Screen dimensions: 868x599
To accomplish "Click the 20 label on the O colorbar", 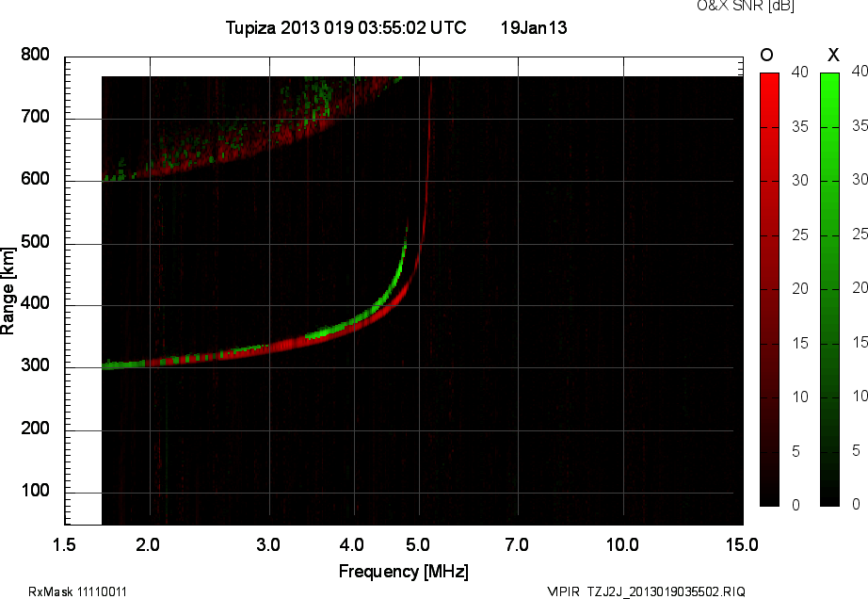I will tap(800, 288).
